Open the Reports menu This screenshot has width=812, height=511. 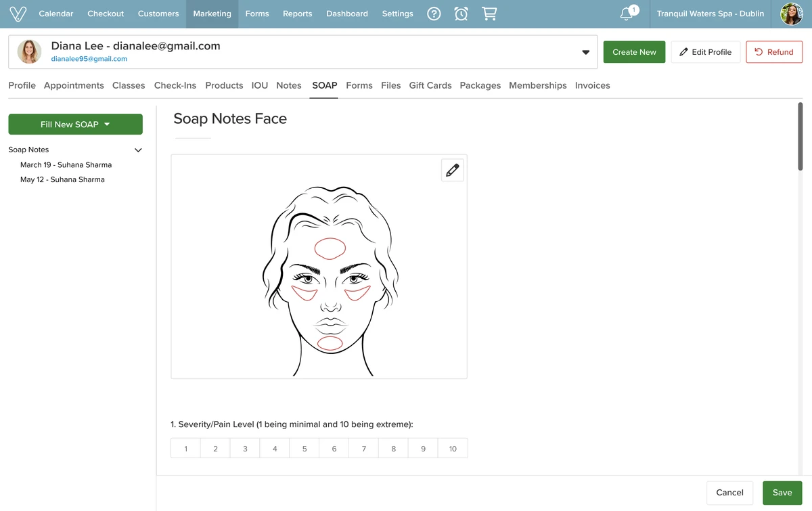point(298,14)
